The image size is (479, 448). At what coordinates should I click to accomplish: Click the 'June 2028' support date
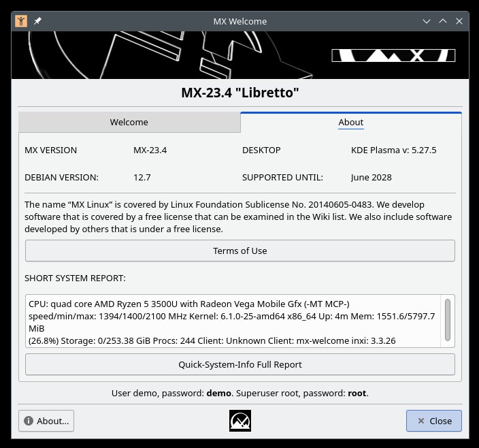click(x=371, y=177)
